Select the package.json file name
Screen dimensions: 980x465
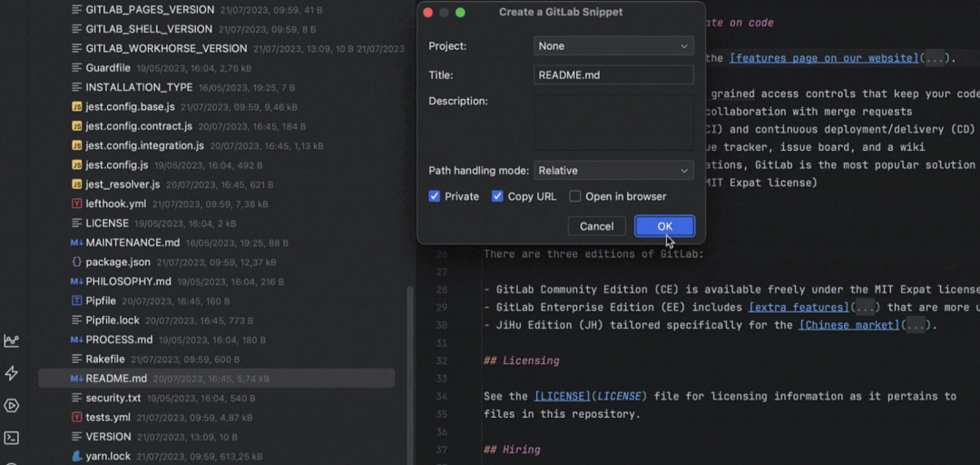117,262
